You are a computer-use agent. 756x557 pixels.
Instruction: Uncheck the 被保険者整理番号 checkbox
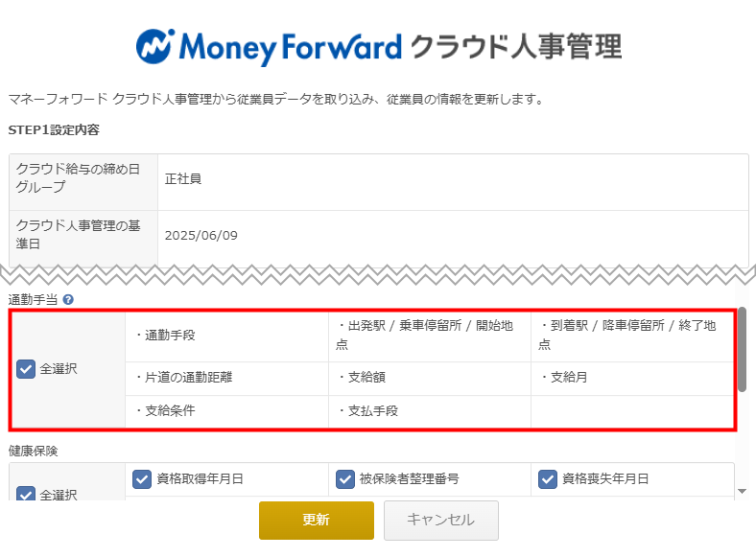345,479
